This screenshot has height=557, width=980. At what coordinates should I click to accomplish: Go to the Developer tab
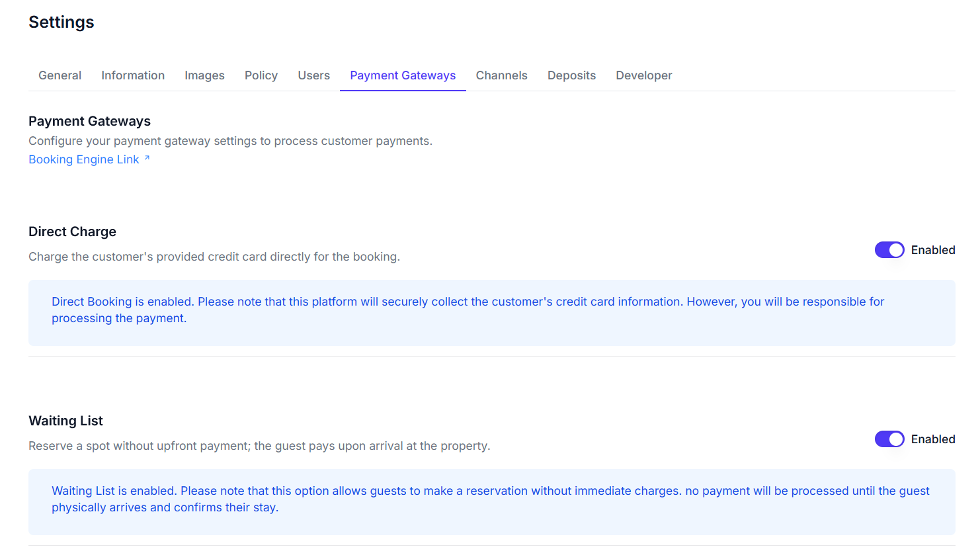pos(643,75)
